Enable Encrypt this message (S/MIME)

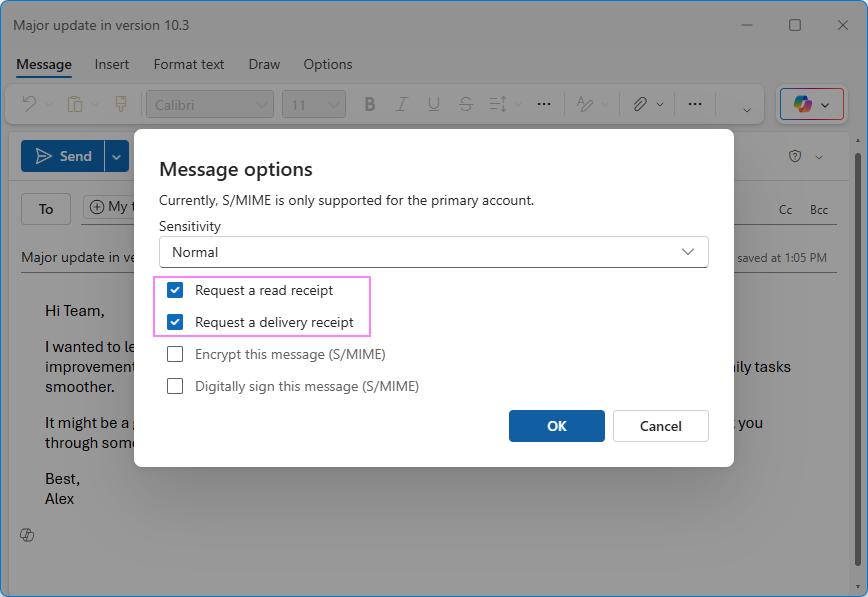(175, 354)
